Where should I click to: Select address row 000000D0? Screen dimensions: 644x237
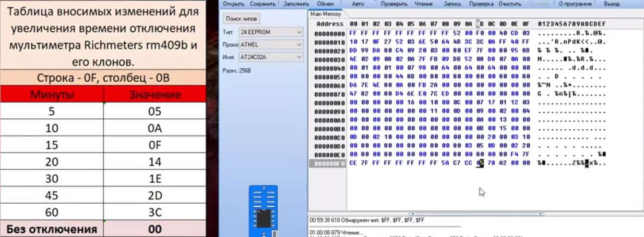click(x=330, y=146)
